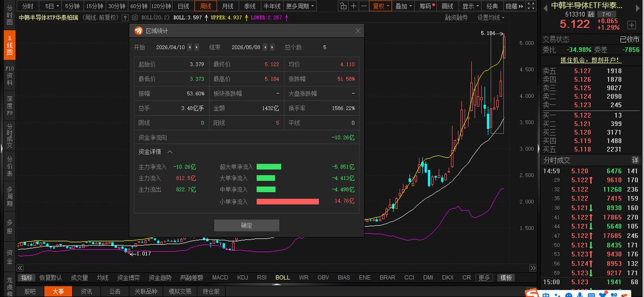Open 多股 in left sidebar
Screen dimensions: 644x297
point(10,226)
